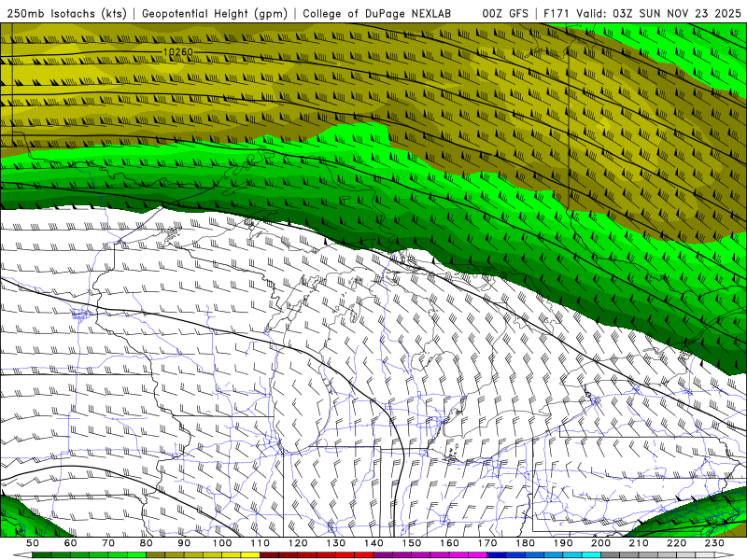
Task: Click the 160 value on the color scale
Action: click(x=449, y=543)
